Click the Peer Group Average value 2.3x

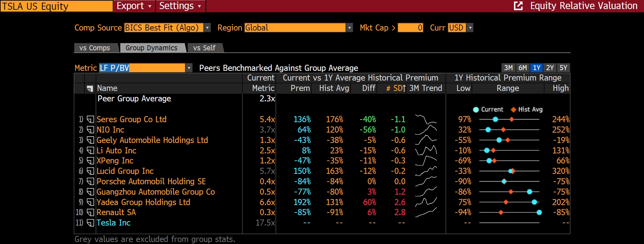click(x=267, y=99)
